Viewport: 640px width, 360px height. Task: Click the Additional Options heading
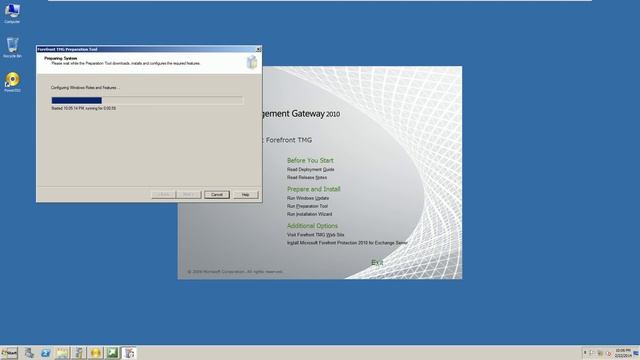click(x=312, y=226)
